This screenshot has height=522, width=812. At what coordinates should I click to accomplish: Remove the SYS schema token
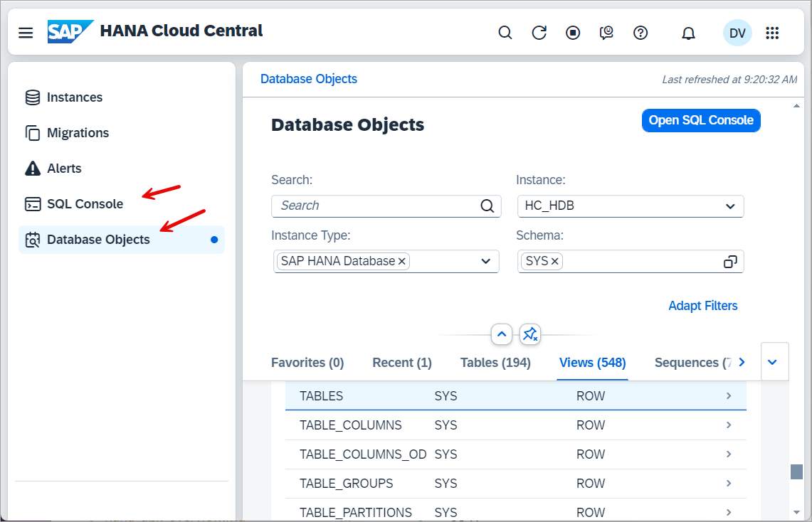point(554,261)
